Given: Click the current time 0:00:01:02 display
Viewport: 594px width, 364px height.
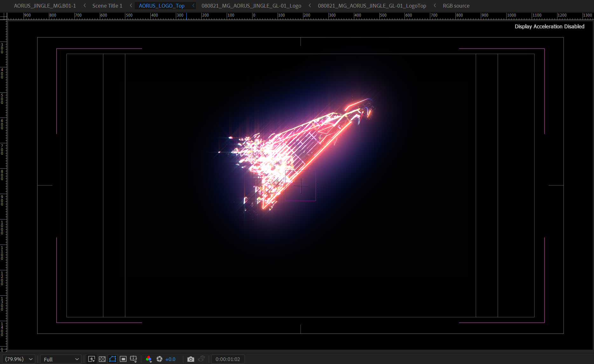Looking at the screenshot, I should (228, 359).
